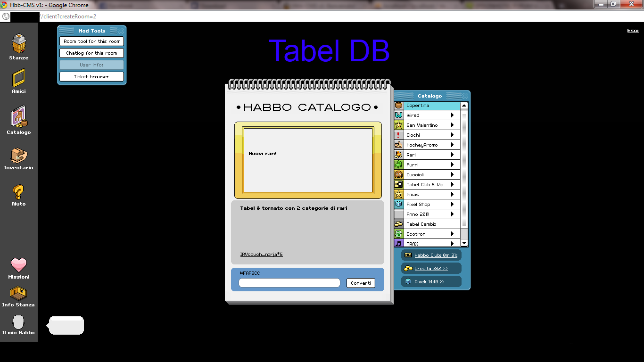Click the Aiuto question mark icon
This screenshot has height=362, width=644.
tap(18, 192)
